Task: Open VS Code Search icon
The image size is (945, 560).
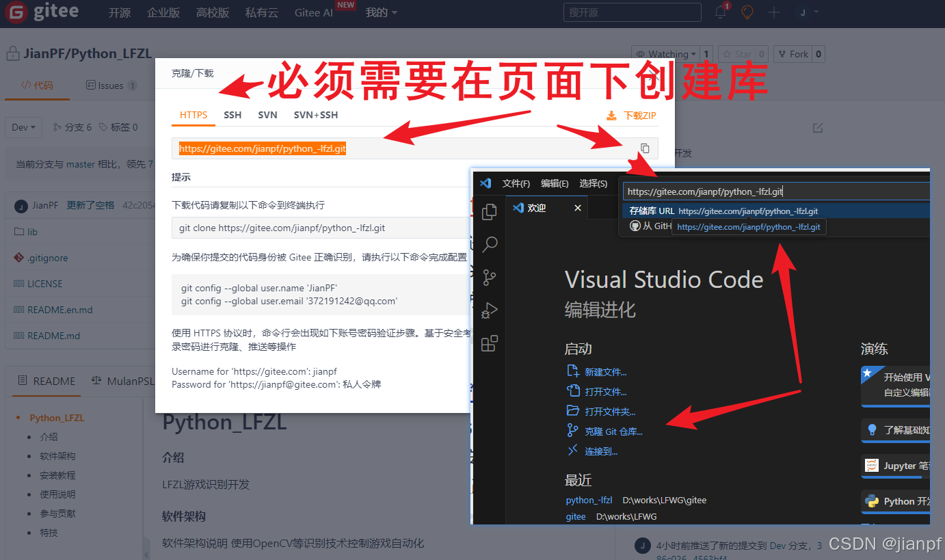Action: click(x=490, y=244)
